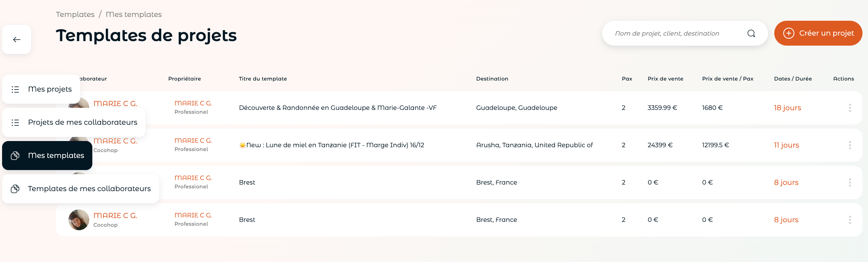Open Mes projets menu item
Image resolution: width=868 pixels, height=262 pixels.
(41, 89)
